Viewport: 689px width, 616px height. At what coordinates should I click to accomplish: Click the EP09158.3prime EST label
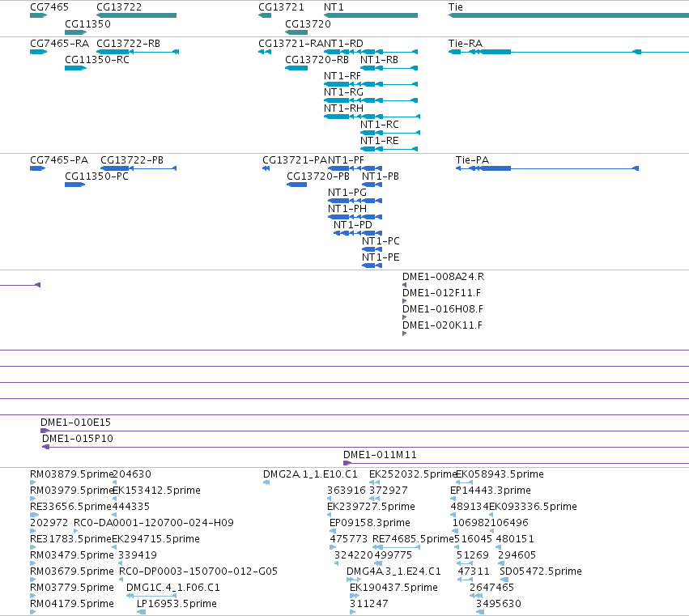[x=369, y=523]
